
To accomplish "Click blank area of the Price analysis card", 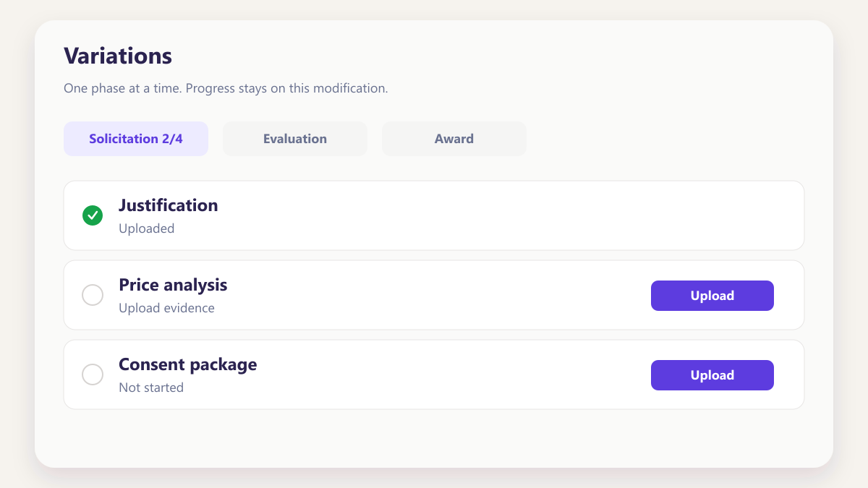I will pyautogui.click(x=434, y=295).
